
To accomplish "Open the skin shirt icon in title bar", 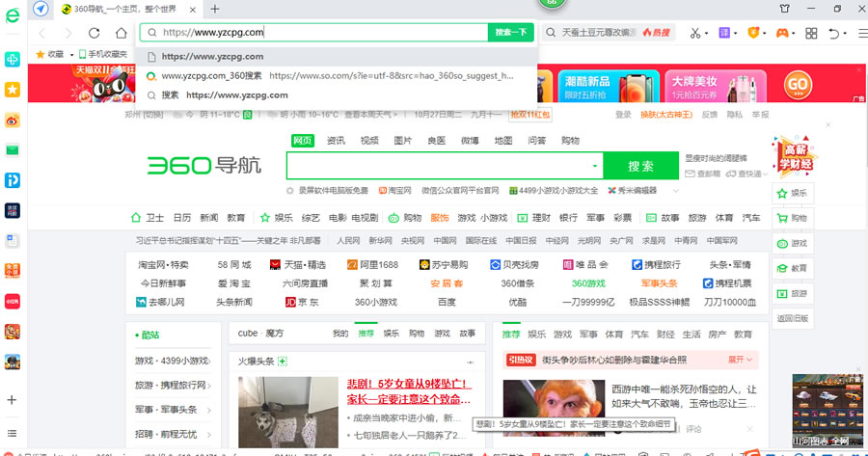I will click(784, 9).
